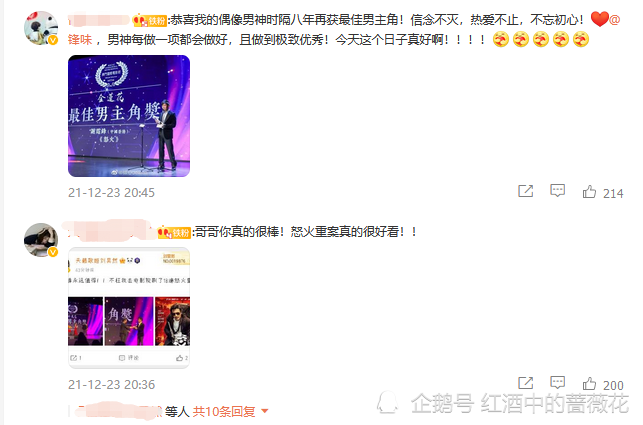Expand the 共10条回复 replies dropdown arrow
This screenshot has height=425, width=643.
click(x=265, y=411)
